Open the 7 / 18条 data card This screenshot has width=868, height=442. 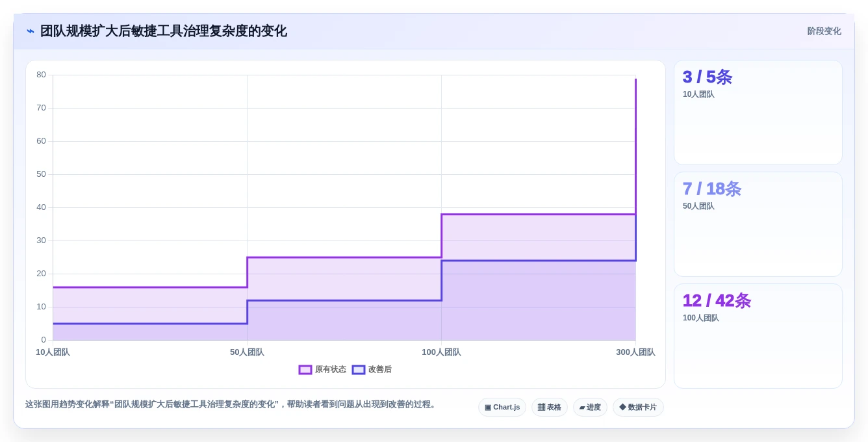(758, 224)
